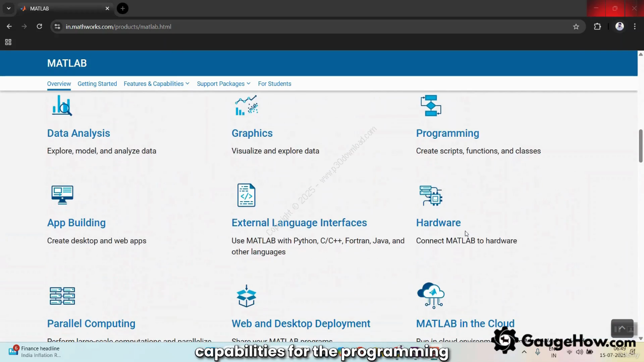Open the Data Analysis link
644x362 pixels.
[x=78, y=133]
